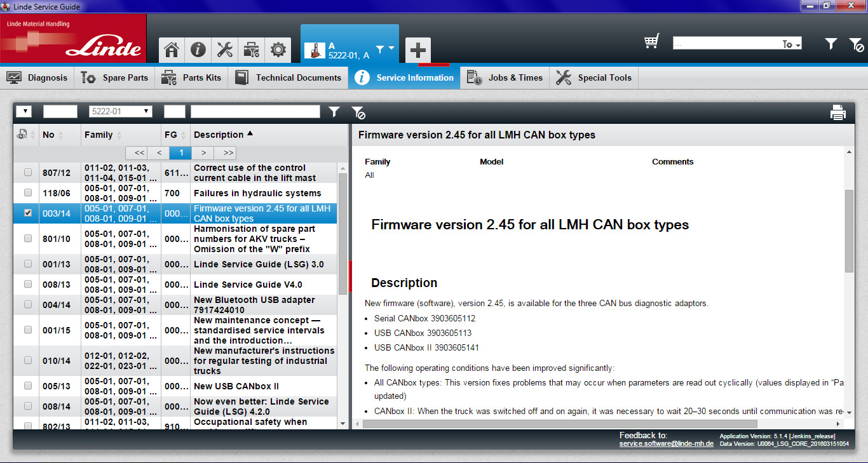Click the Home icon in top toolbar

pos(171,50)
